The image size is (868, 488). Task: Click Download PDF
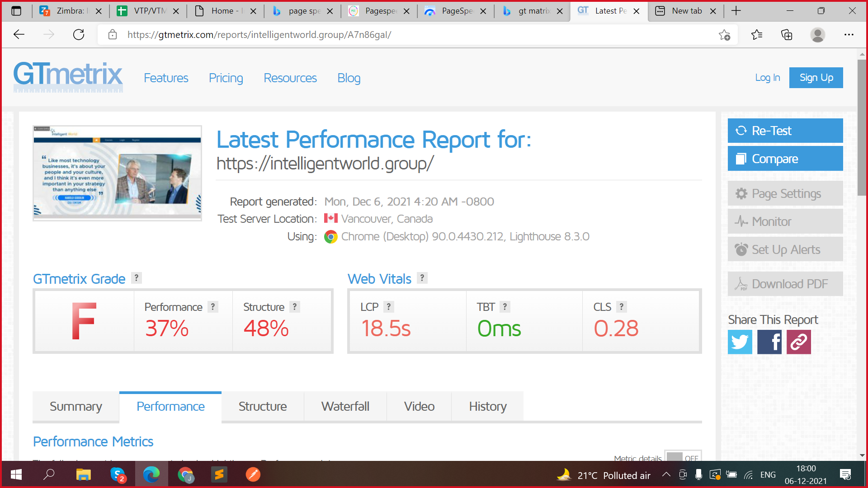click(x=785, y=284)
